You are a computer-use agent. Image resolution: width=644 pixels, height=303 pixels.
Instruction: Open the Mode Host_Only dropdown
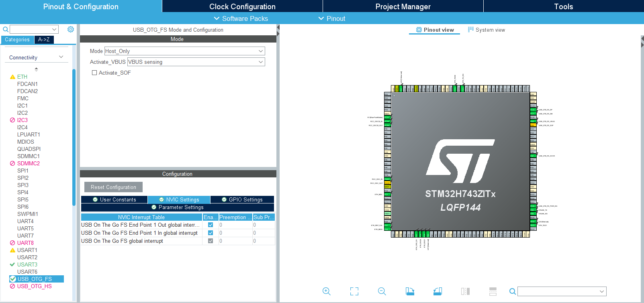click(x=184, y=51)
